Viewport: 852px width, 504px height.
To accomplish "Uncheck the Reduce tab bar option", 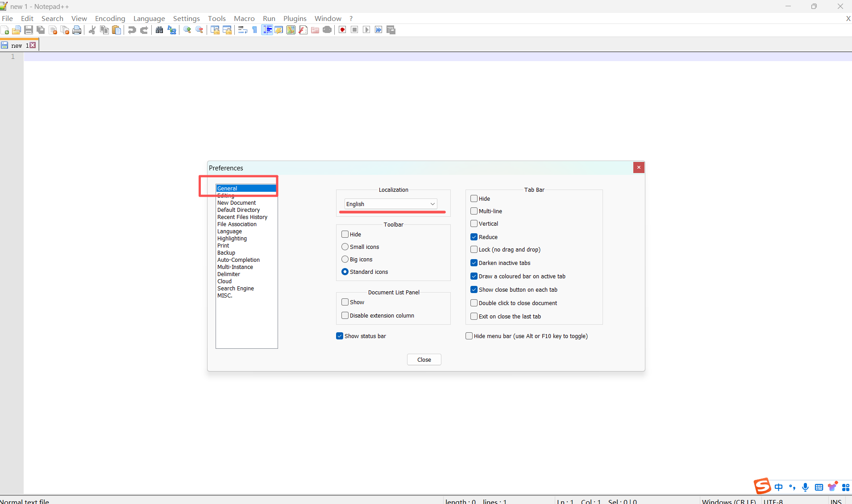I will click(x=474, y=237).
